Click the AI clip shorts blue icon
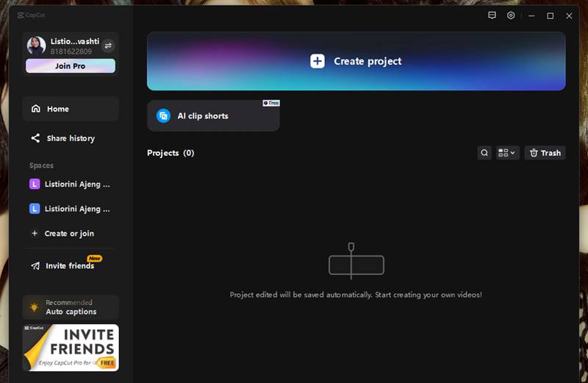Screen dimensions: 588x383 click(x=163, y=116)
